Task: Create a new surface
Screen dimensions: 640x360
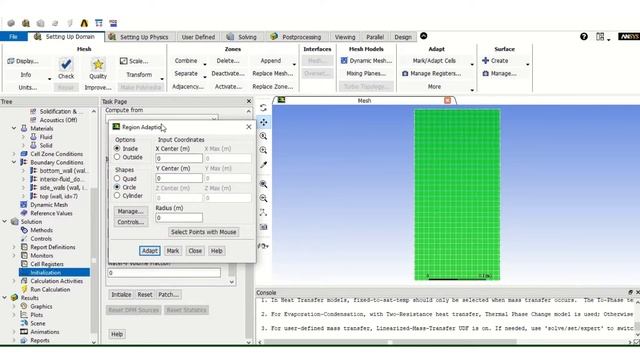Action: click(495, 61)
